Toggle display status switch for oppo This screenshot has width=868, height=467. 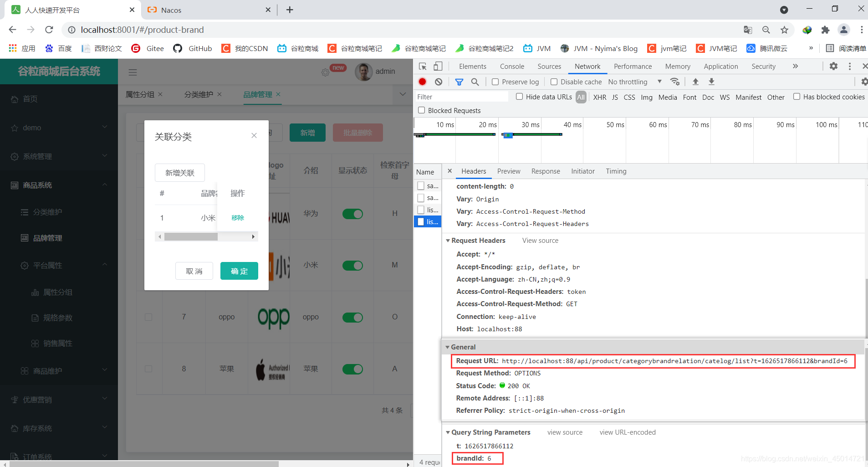[352, 317]
